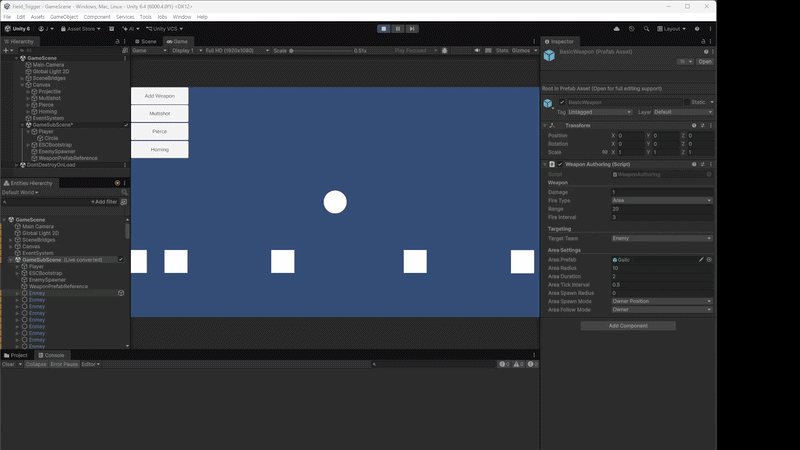800x450 pixels.
Task: Open the Gizmos dropdown arrow
Action: (x=536, y=51)
